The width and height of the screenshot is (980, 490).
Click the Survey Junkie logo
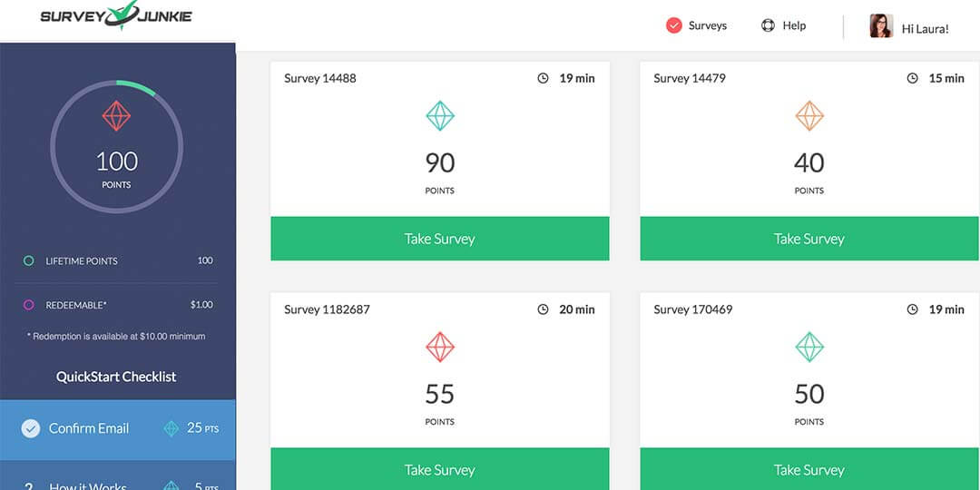(116, 16)
